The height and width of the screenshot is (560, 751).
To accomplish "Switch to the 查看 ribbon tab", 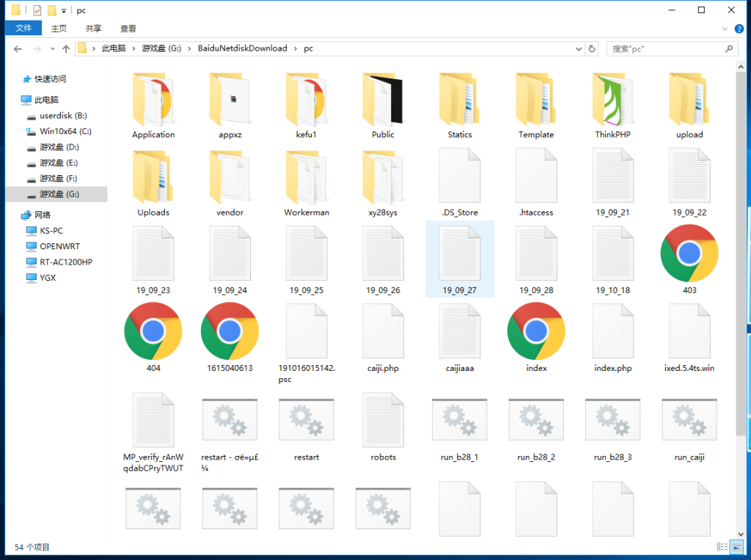I will pyautogui.click(x=128, y=29).
